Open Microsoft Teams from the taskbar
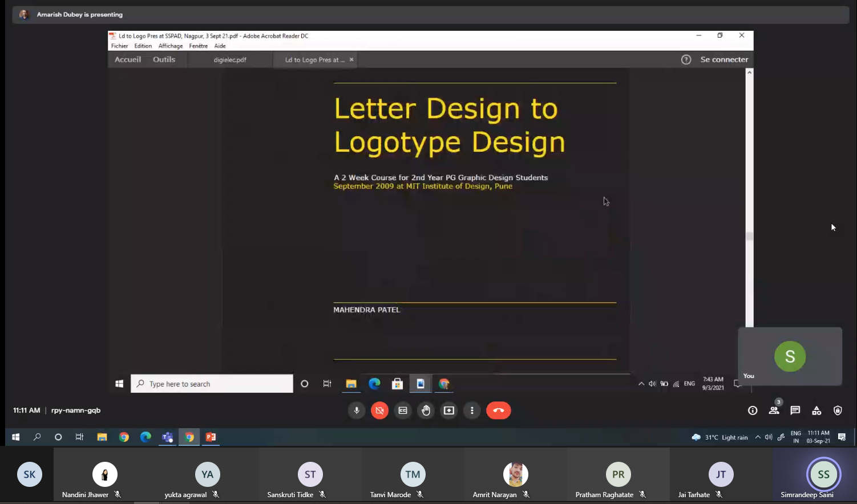 click(x=167, y=437)
